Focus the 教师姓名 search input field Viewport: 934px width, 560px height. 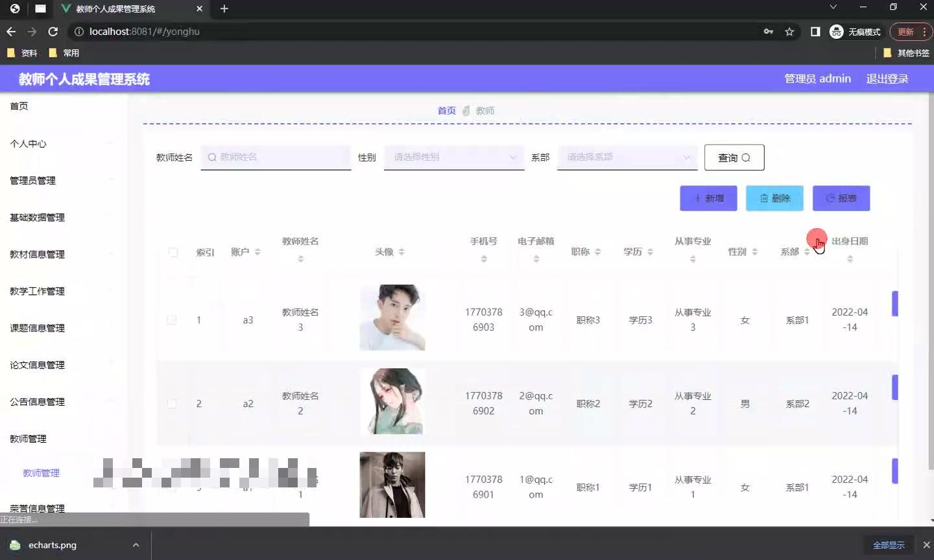pos(276,157)
